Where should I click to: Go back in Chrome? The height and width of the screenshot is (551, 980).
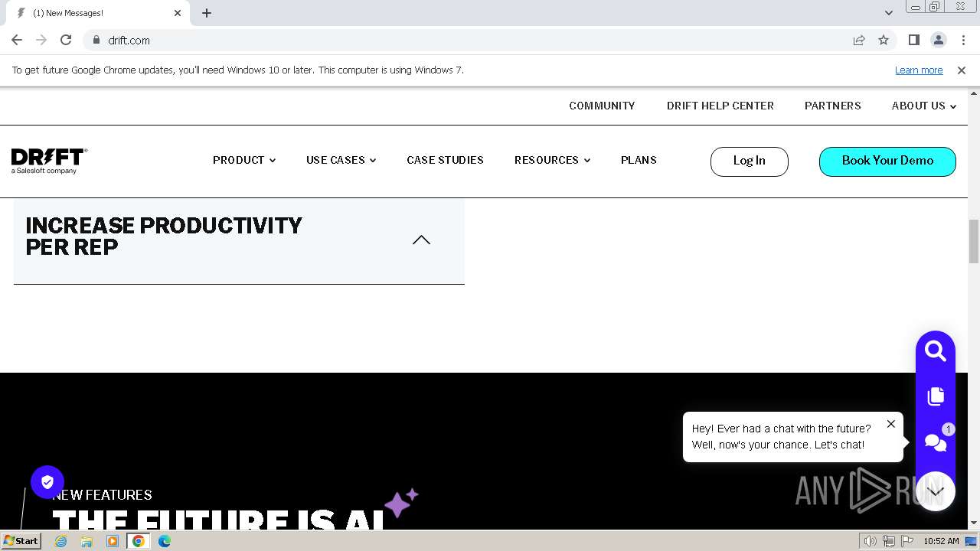pos(17,40)
